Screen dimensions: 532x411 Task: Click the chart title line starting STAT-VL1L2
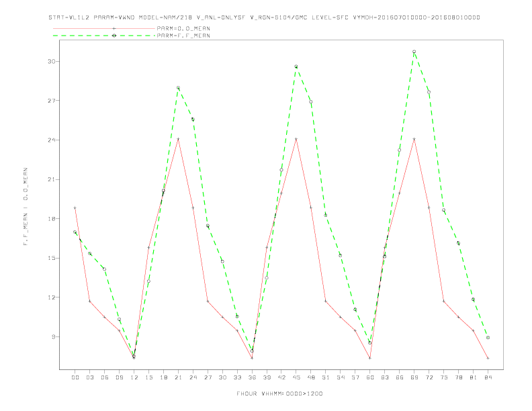(x=264, y=17)
